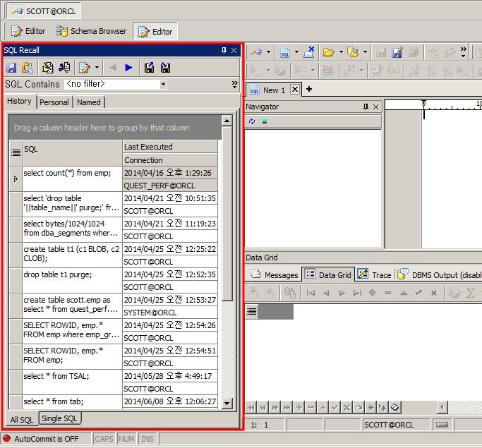482x448 pixels.
Task: Open the Schema Browser tab
Action: pos(92,31)
